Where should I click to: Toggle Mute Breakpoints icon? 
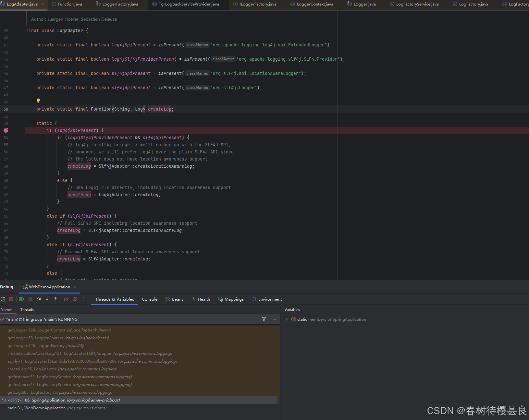pos(75,299)
